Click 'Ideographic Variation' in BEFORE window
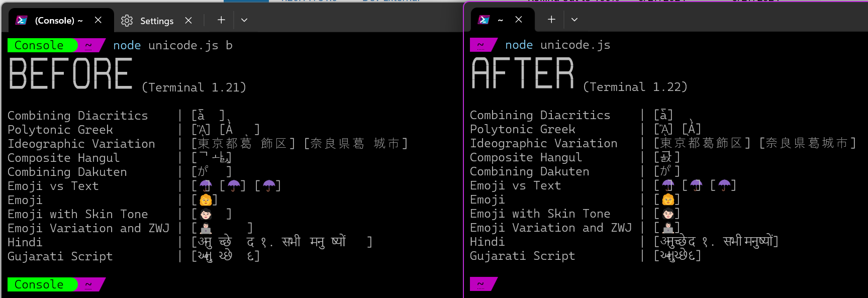Viewport: 868px width, 298px height. tap(81, 144)
